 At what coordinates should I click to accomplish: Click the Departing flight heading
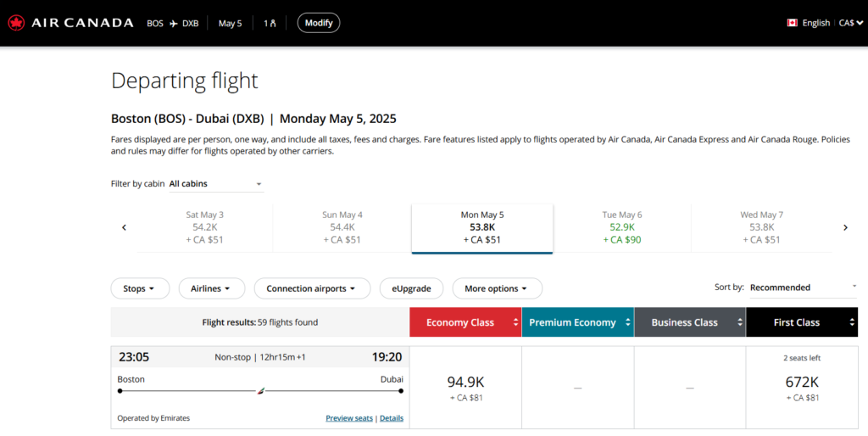[185, 81]
